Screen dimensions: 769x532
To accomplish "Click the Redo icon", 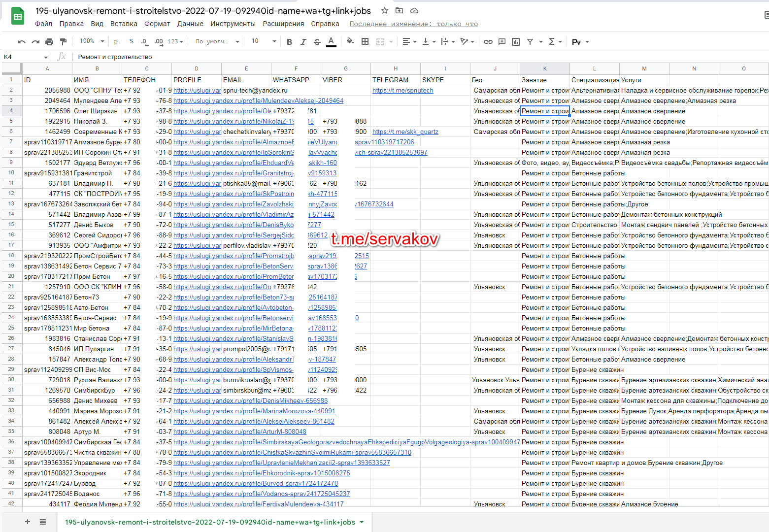I will coord(35,42).
